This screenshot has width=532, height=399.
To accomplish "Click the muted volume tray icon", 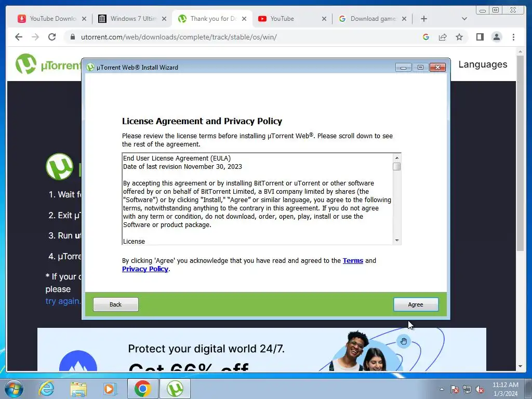I will [480, 389].
